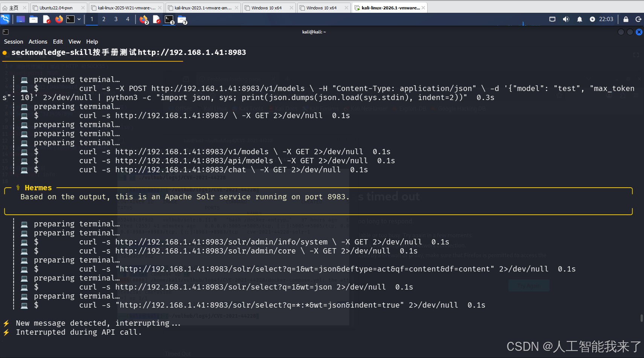Open the network connection tray icon
Viewport: 644px width, 358px height.
[x=552, y=19]
